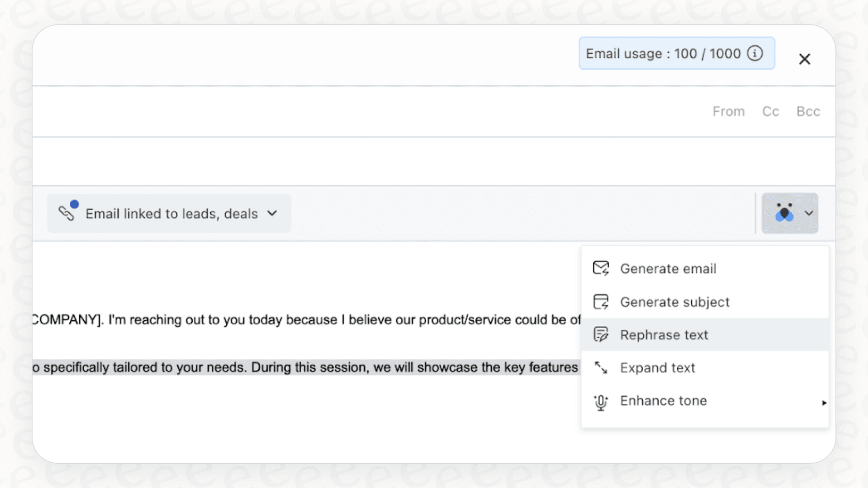Click the Generate subject icon
Viewport: 868px width, 488px height.
click(x=601, y=302)
